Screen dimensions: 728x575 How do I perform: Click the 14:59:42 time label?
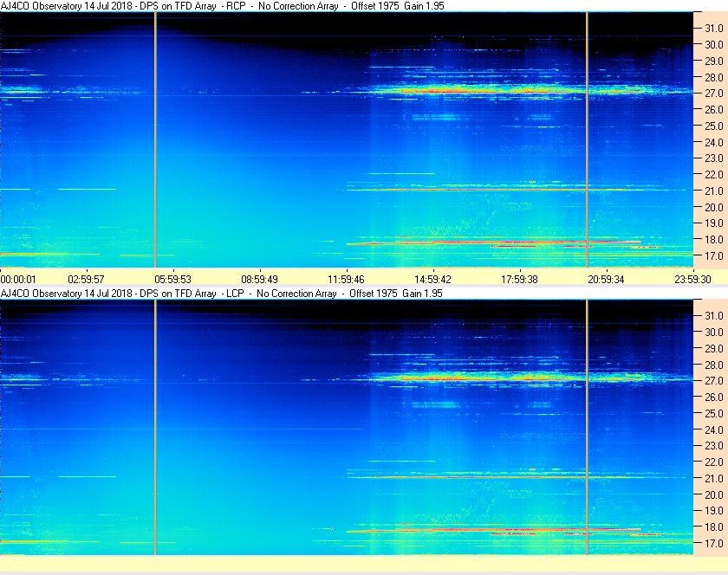pyautogui.click(x=432, y=280)
